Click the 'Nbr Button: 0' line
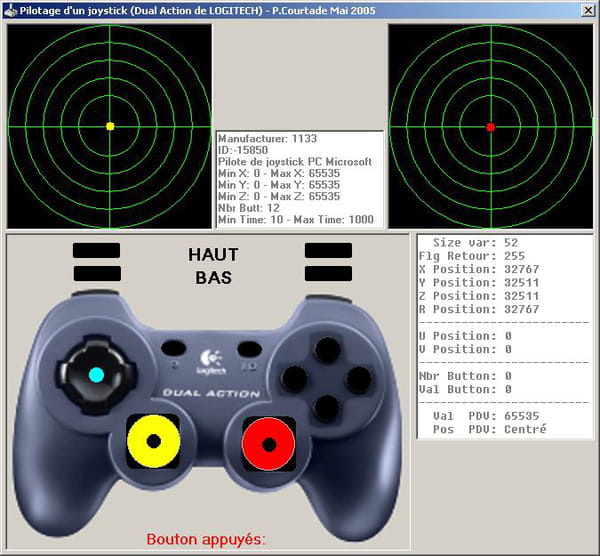Image resolution: width=600 pixels, height=556 pixels. 465,376
